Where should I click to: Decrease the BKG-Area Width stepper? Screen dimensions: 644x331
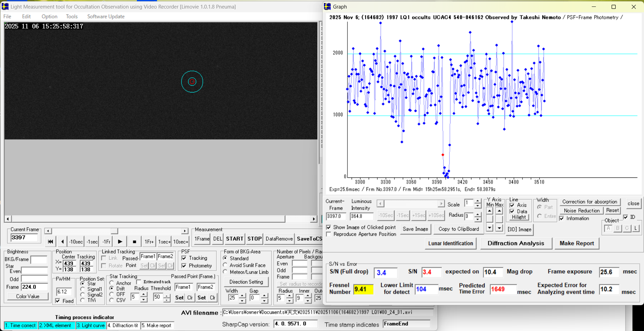(242, 300)
